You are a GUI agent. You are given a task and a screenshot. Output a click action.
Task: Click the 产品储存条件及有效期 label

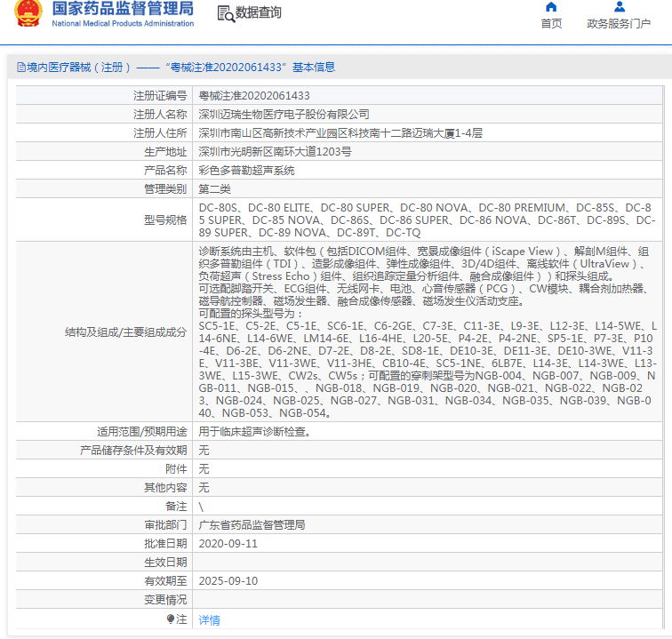pos(133,451)
